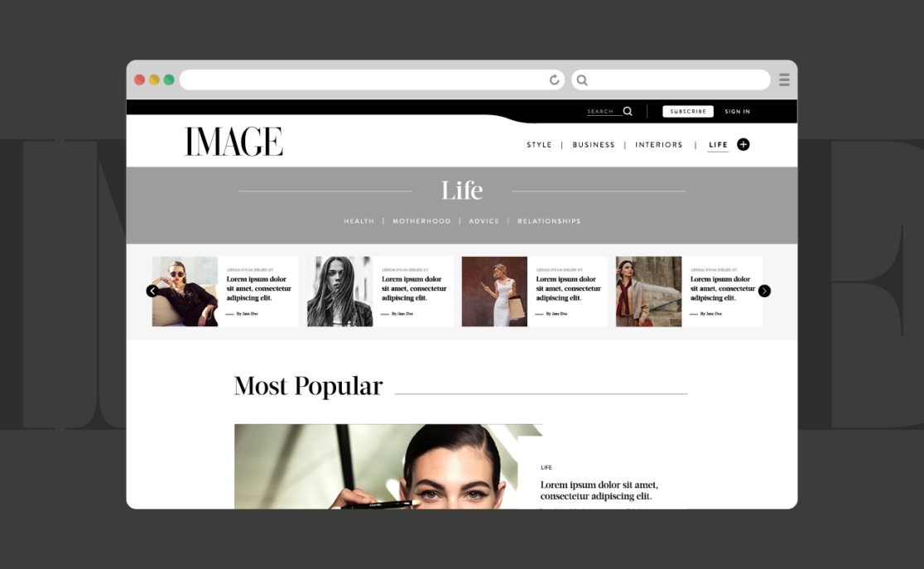Navigate to the Interiors section
The image size is (924, 569).
[659, 145]
